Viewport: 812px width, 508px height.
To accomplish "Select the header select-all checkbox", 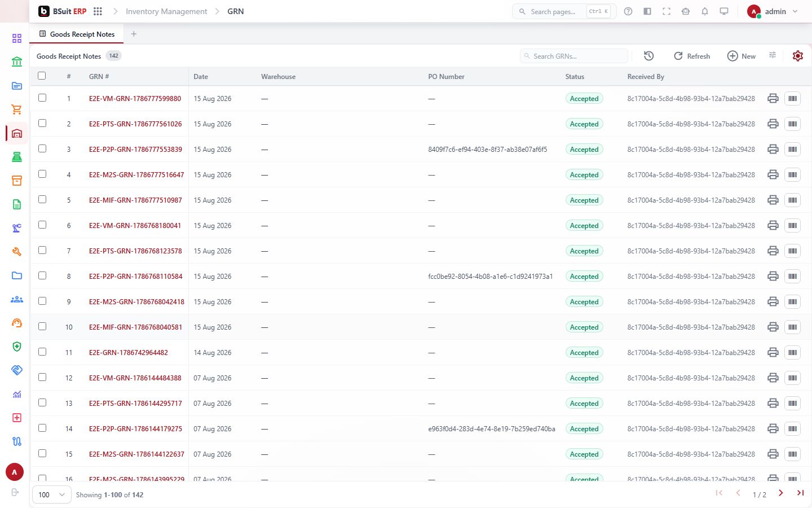I will tap(42, 76).
